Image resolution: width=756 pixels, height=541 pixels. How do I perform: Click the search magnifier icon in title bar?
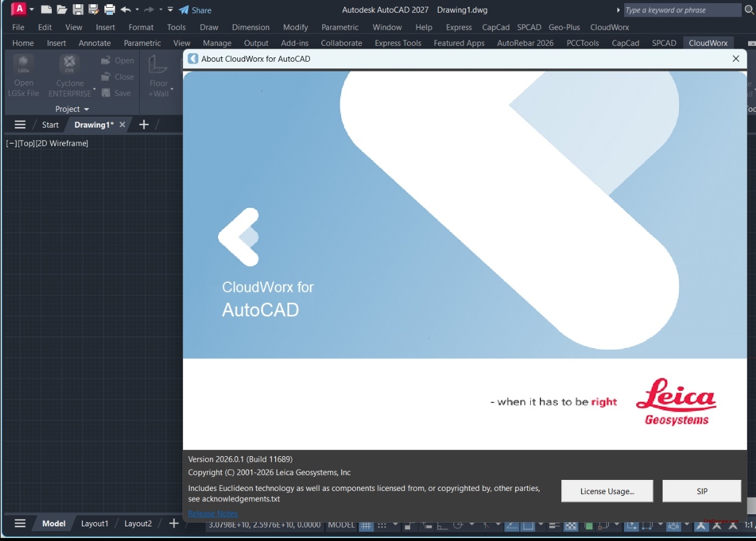tap(749, 10)
